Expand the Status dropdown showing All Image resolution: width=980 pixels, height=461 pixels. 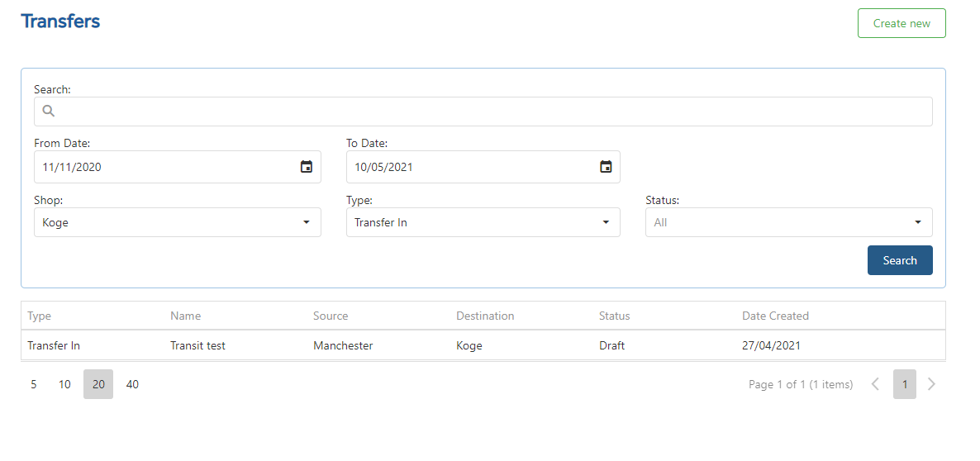pyautogui.click(x=789, y=222)
